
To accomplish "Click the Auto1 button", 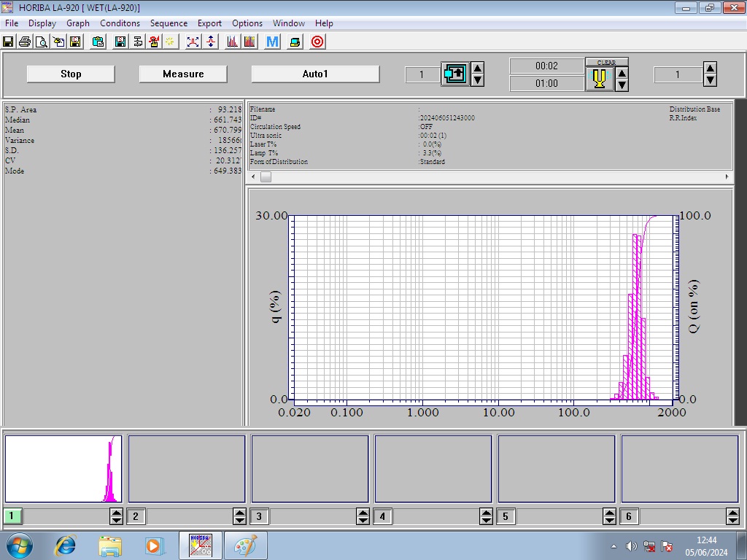I will (x=315, y=73).
